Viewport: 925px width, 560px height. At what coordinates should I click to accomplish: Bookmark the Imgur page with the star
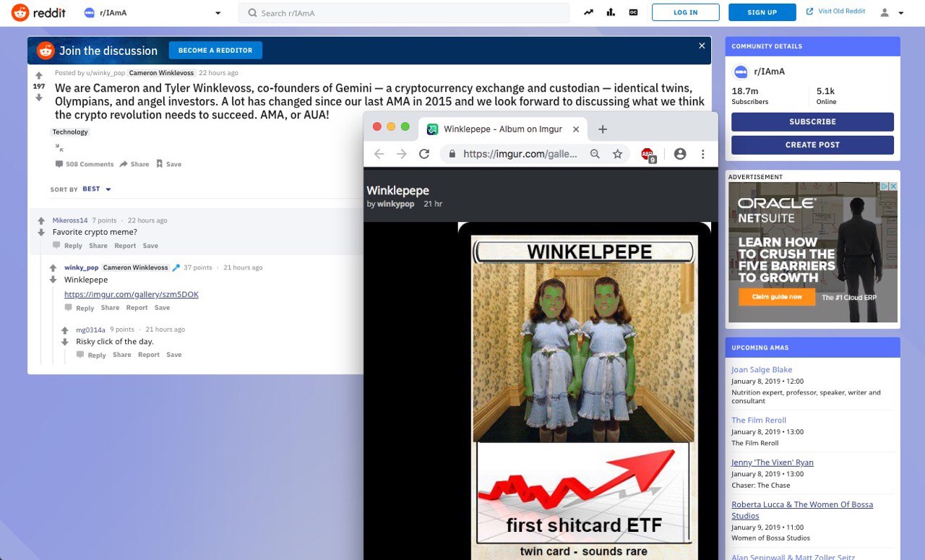(617, 154)
